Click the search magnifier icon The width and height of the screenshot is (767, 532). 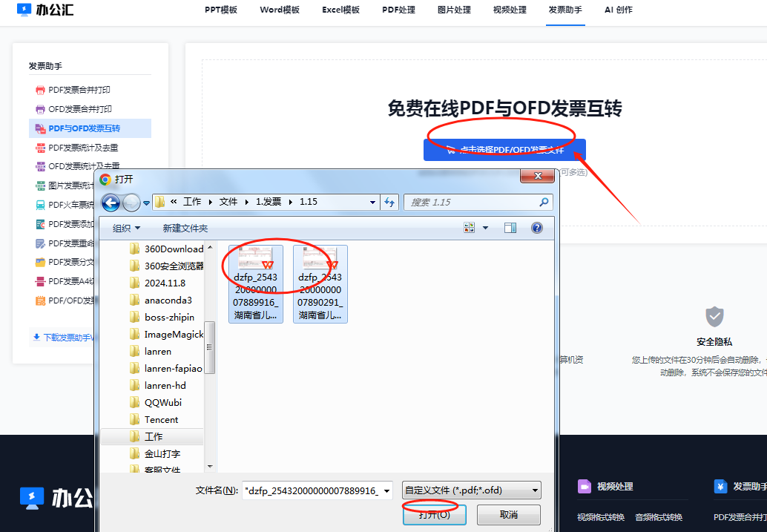(x=544, y=202)
